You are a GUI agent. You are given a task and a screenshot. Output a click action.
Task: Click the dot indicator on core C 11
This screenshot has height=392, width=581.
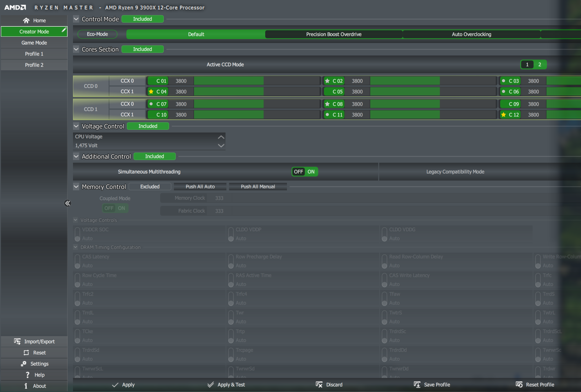(x=327, y=115)
